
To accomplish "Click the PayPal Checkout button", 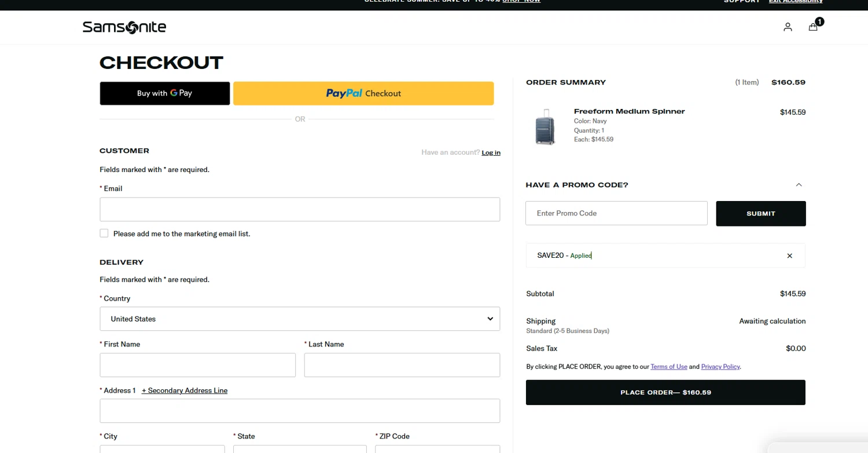I will pyautogui.click(x=363, y=93).
